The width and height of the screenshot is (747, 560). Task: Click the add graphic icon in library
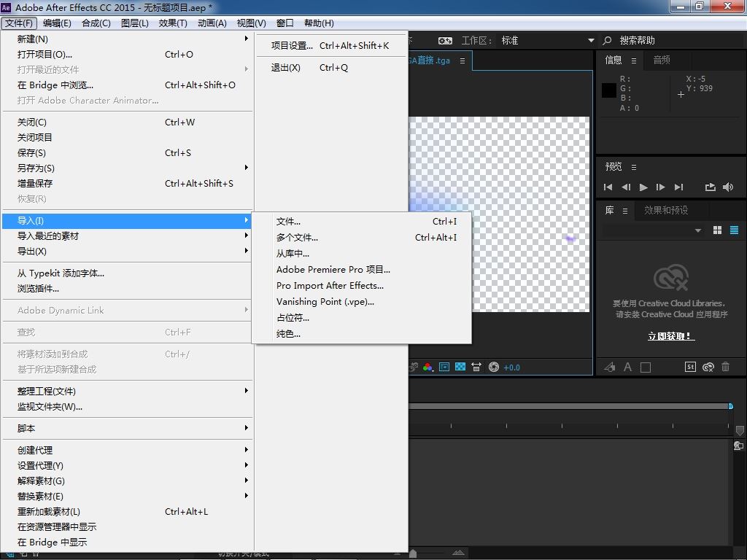(x=610, y=367)
